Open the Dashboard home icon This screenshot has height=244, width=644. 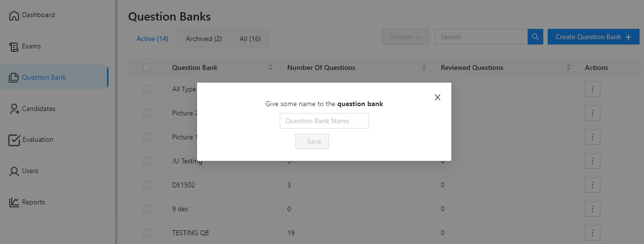coord(14,16)
